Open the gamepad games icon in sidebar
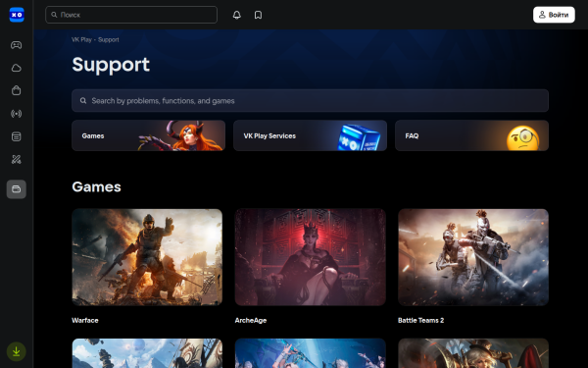The image size is (588, 368). pyautogui.click(x=16, y=45)
